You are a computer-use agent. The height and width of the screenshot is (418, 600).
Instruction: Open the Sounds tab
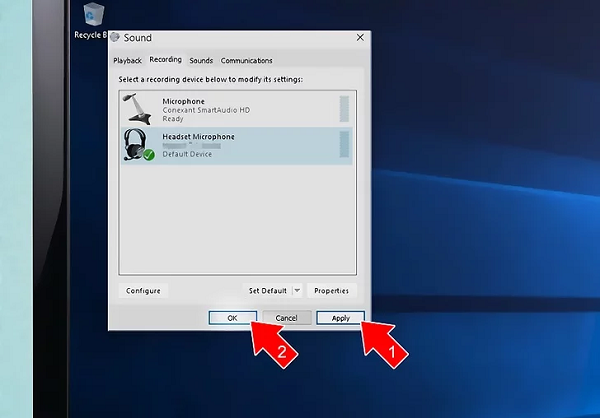point(201,60)
